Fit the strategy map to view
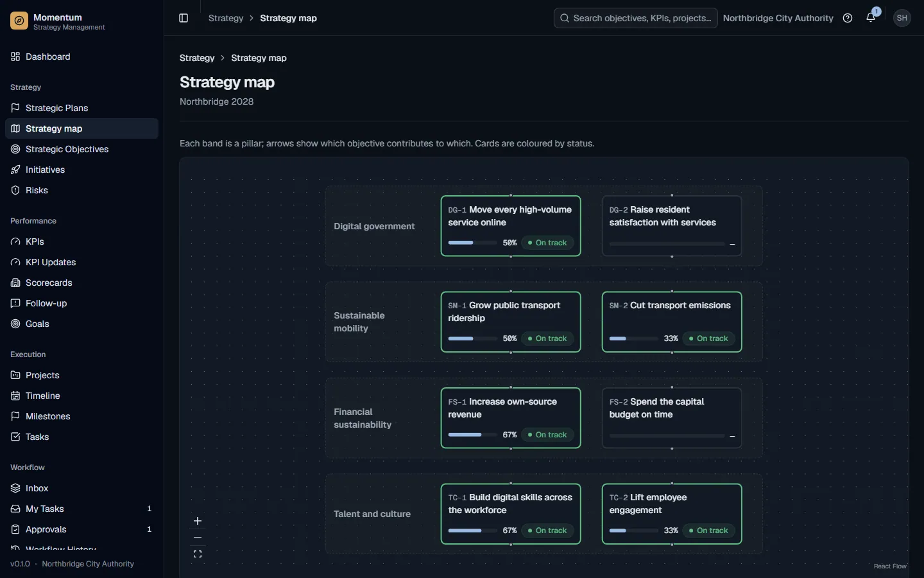The image size is (924, 578). 198,554
